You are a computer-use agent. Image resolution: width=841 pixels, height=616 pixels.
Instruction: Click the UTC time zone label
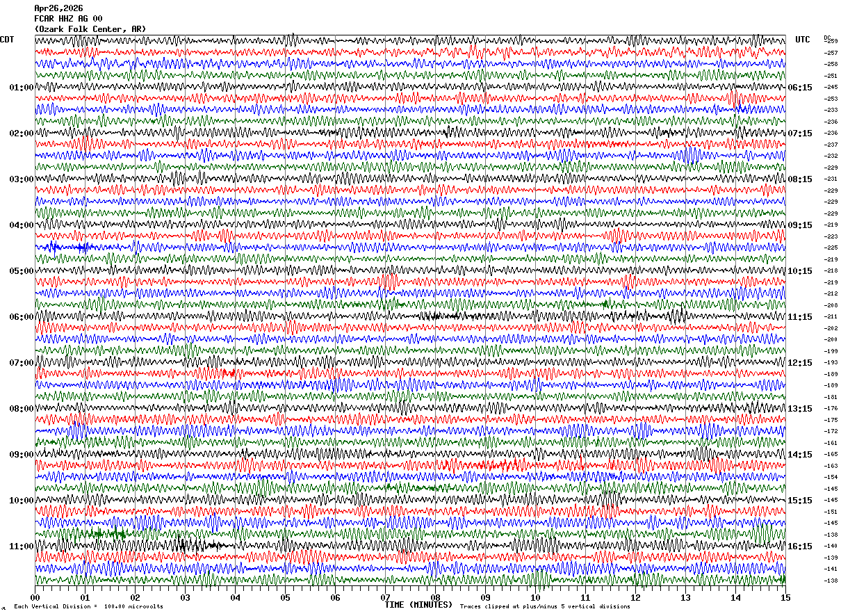[803, 40]
